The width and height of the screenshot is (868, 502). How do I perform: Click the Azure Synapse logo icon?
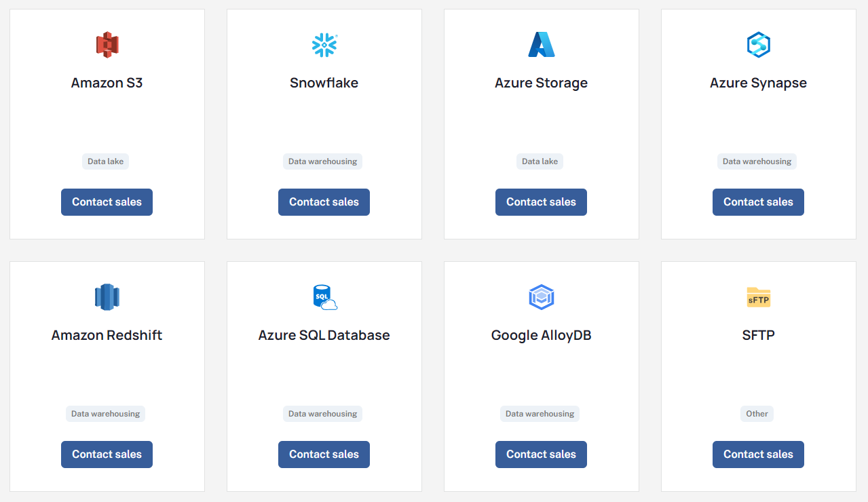point(758,45)
